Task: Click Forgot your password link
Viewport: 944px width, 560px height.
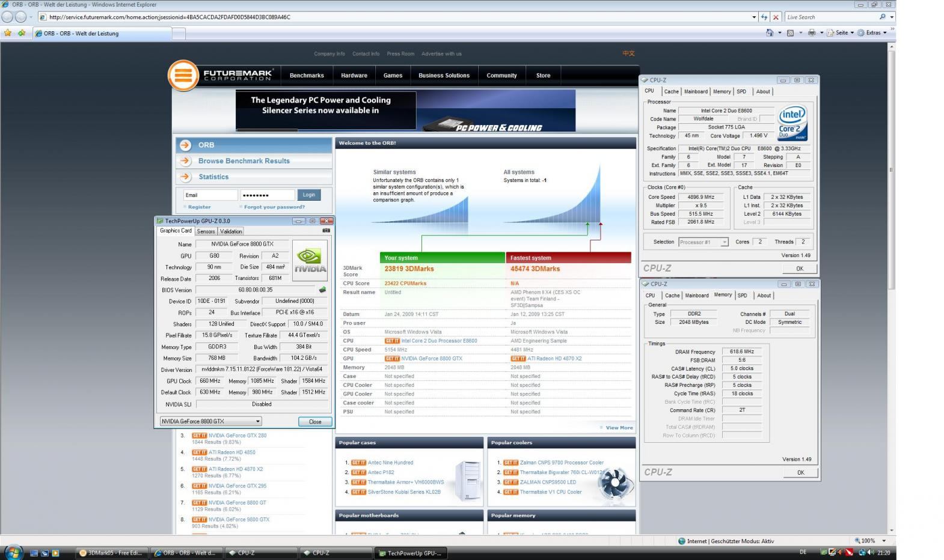Action: [x=274, y=207]
